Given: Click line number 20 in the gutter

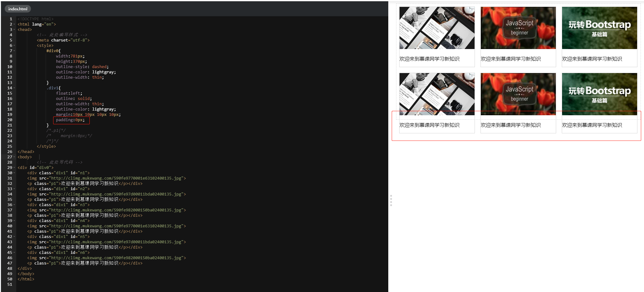Looking at the screenshot, I should [x=10, y=120].
